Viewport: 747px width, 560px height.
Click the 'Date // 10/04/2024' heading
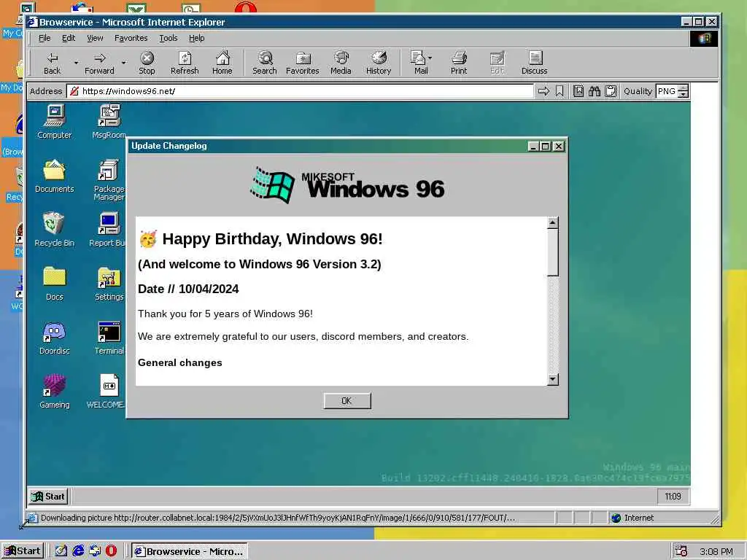tap(188, 289)
